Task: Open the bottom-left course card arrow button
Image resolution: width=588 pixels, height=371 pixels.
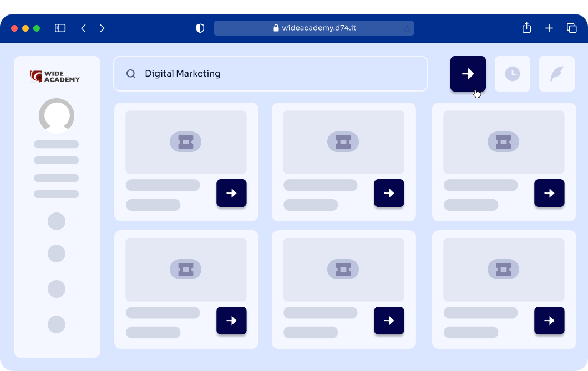Action: pyautogui.click(x=231, y=321)
